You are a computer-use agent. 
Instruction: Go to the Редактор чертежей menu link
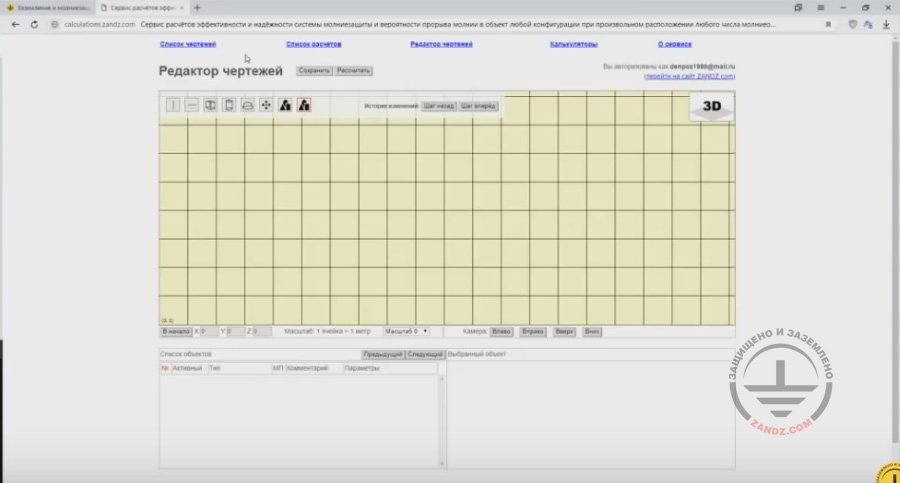coord(441,44)
